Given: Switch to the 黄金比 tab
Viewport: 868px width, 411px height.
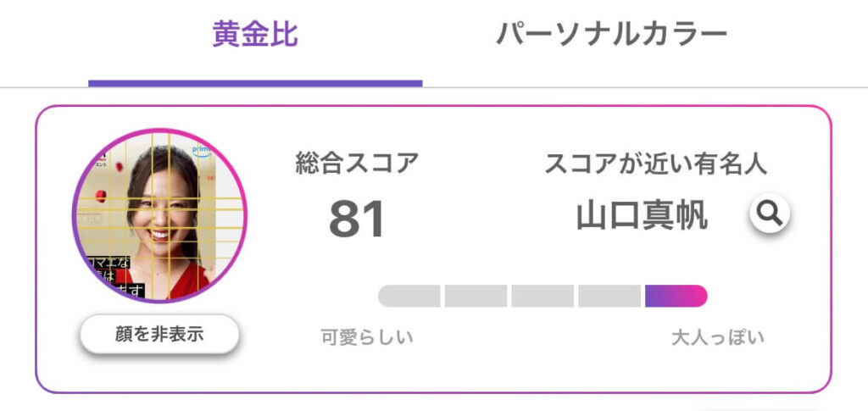Looking at the screenshot, I should click(x=255, y=35).
